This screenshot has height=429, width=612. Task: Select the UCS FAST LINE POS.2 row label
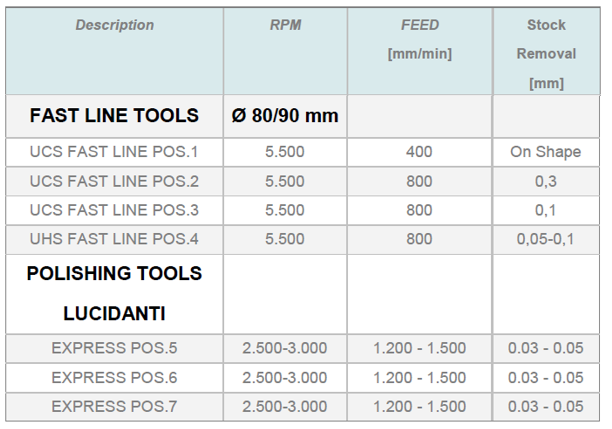(114, 181)
